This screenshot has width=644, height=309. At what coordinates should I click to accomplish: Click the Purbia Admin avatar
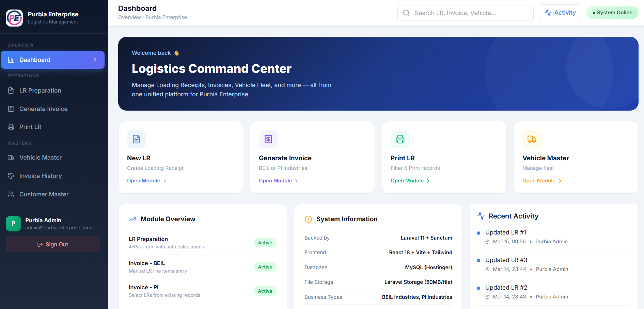(13, 224)
